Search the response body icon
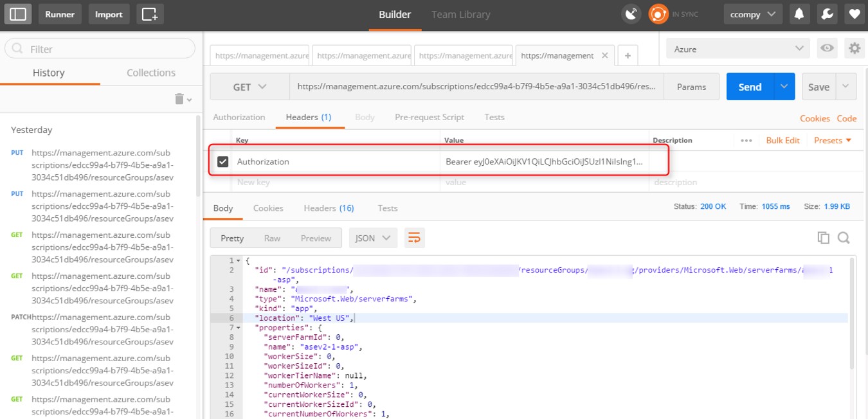 coord(844,238)
